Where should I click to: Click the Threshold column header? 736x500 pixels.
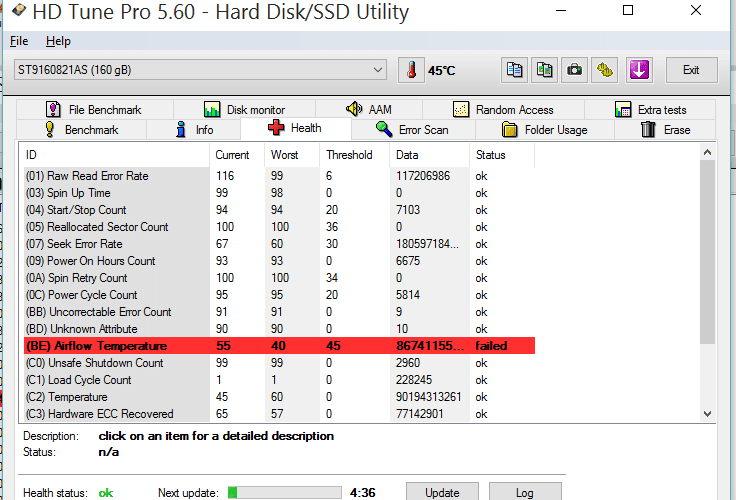(x=354, y=155)
